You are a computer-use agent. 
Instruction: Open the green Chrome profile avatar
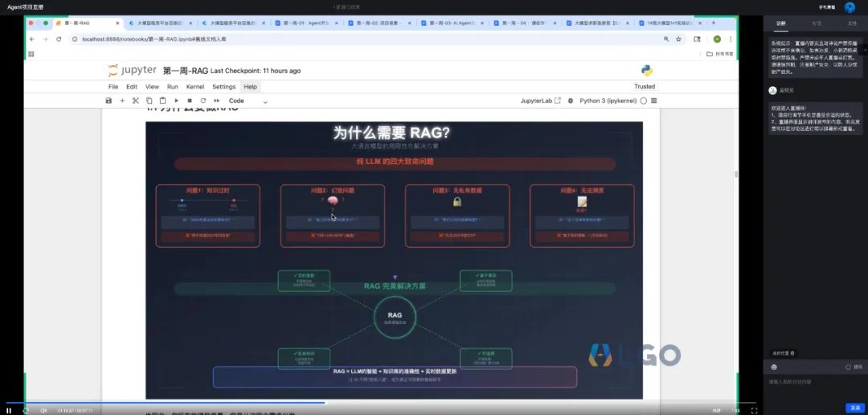point(717,39)
